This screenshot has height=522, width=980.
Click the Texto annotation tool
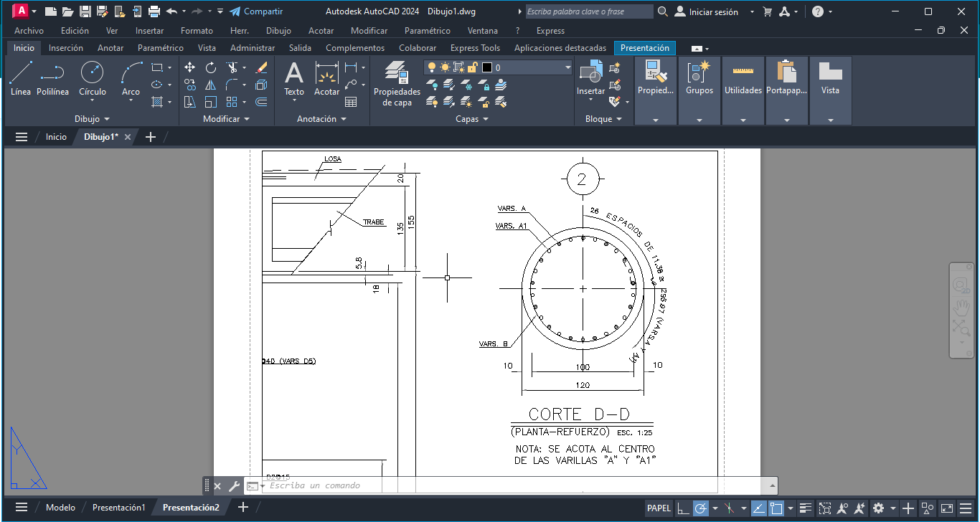click(x=294, y=79)
